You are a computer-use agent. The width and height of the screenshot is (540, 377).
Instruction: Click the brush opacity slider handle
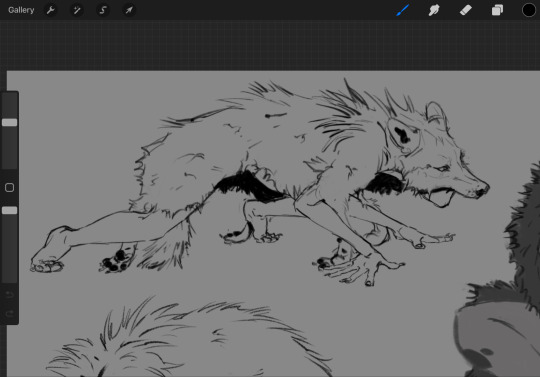(x=9, y=210)
